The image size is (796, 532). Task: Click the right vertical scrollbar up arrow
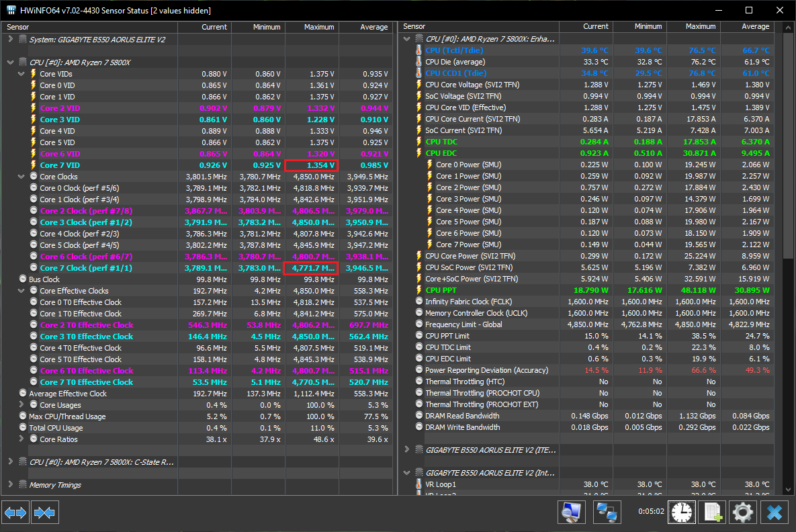tap(788, 26)
